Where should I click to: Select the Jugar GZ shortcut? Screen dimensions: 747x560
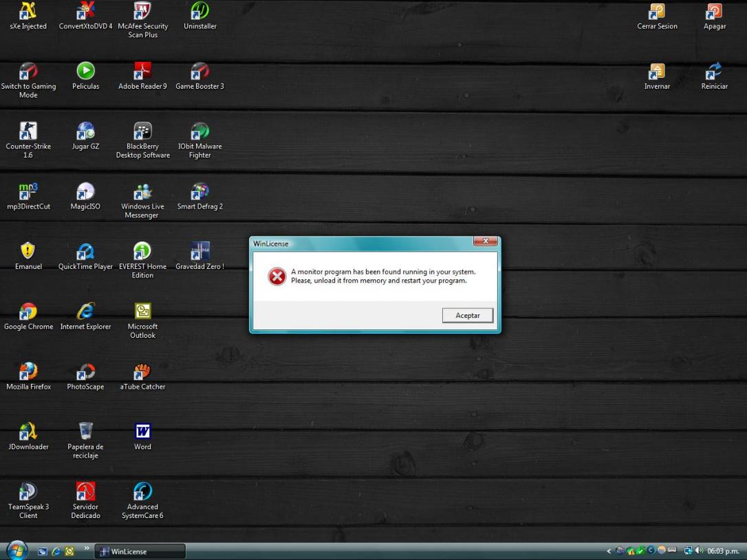(x=86, y=136)
